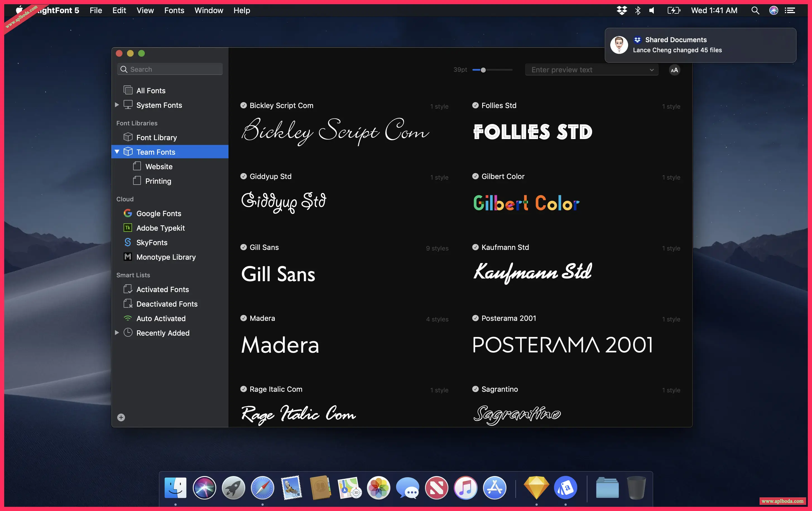The height and width of the screenshot is (511, 812).
Task: Select the Website collection
Action: pos(159,166)
